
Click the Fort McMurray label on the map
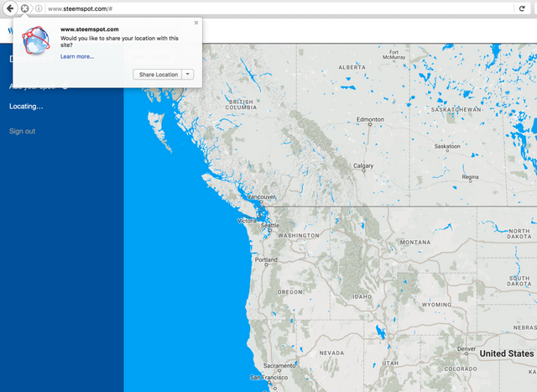pyautogui.click(x=394, y=55)
